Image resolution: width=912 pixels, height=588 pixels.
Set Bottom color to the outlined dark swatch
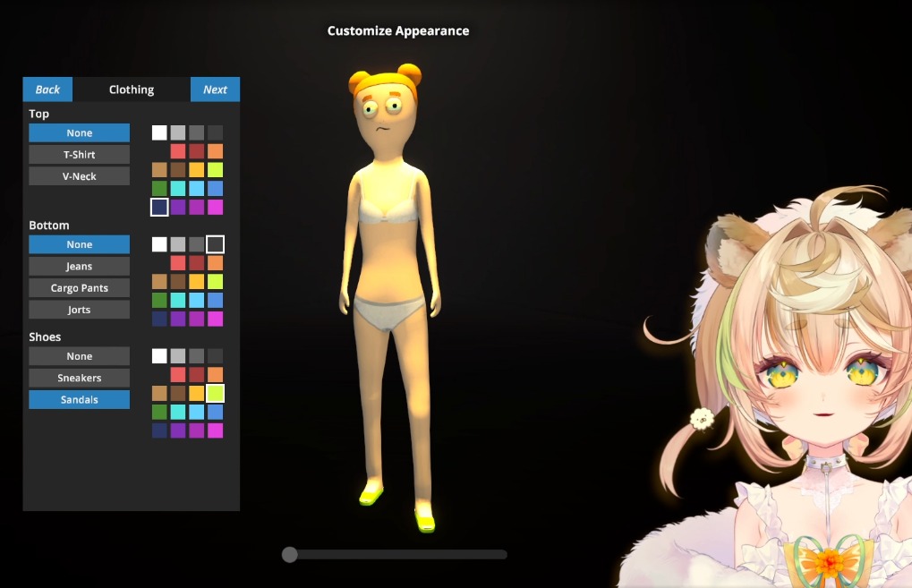click(x=215, y=244)
